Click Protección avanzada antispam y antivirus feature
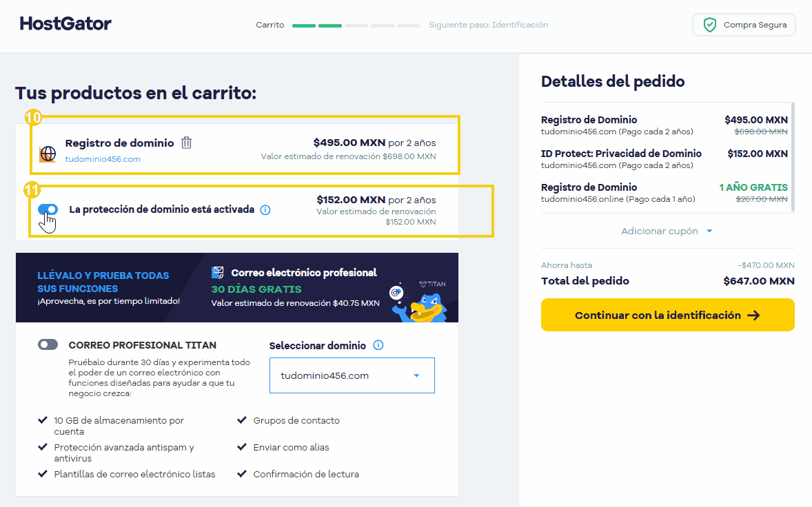The height and width of the screenshot is (507, 812). click(124, 453)
